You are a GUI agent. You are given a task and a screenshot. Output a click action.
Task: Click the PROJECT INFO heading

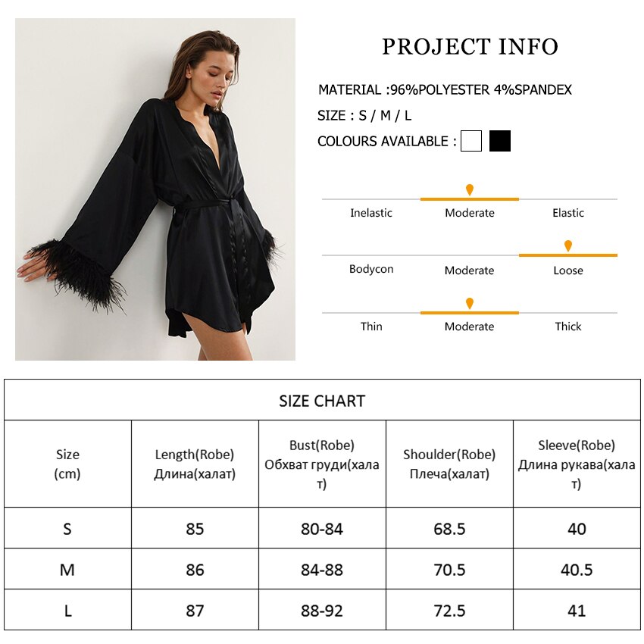pyautogui.click(x=470, y=47)
